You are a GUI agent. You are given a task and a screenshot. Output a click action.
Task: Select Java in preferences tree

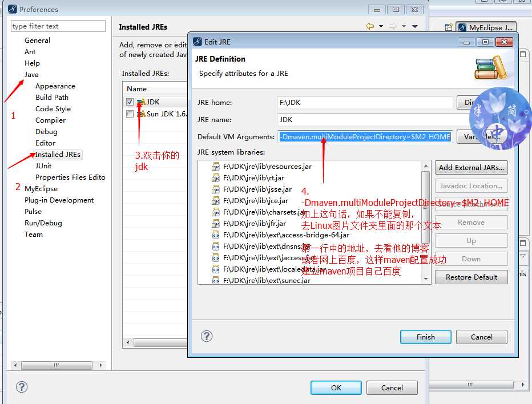(31, 75)
